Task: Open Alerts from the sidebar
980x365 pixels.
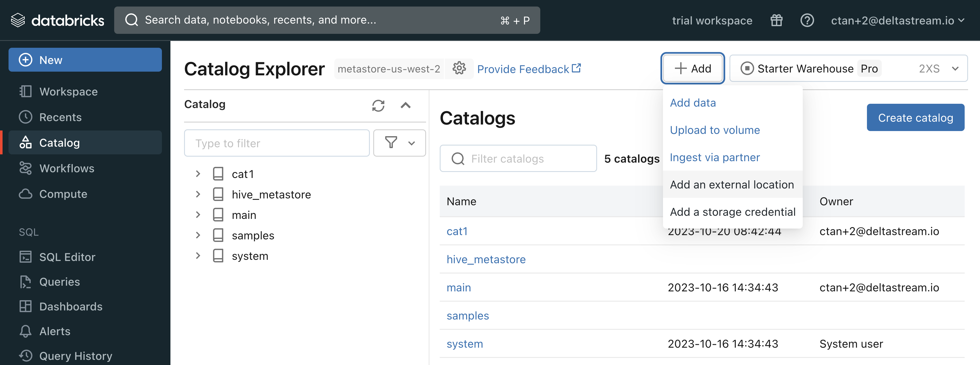Action: 85,331
